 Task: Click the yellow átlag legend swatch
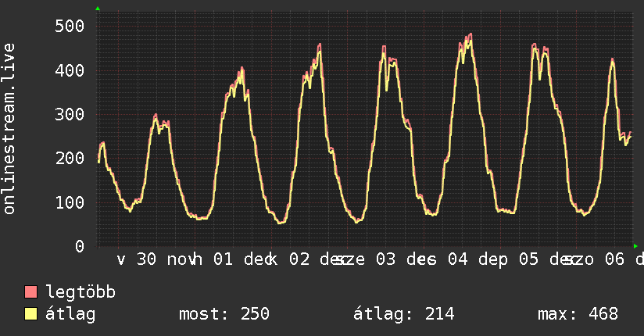(30, 314)
